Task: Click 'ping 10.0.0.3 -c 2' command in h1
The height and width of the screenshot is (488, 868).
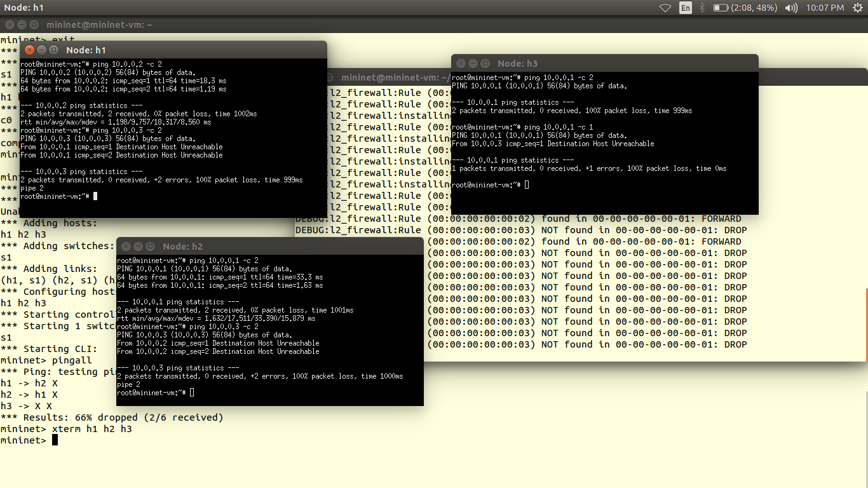Action: pyautogui.click(x=127, y=130)
